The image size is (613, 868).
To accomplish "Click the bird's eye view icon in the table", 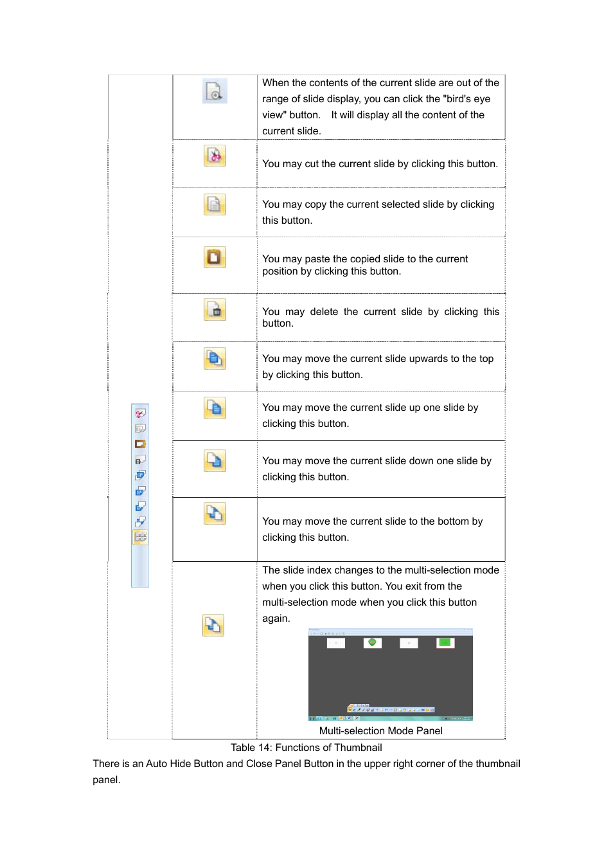I will [215, 91].
